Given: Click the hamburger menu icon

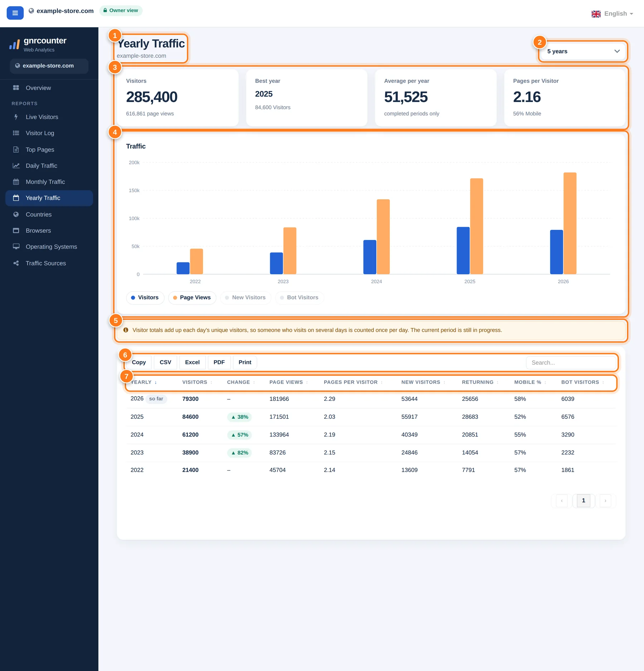Looking at the screenshot, I should [x=15, y=13].
